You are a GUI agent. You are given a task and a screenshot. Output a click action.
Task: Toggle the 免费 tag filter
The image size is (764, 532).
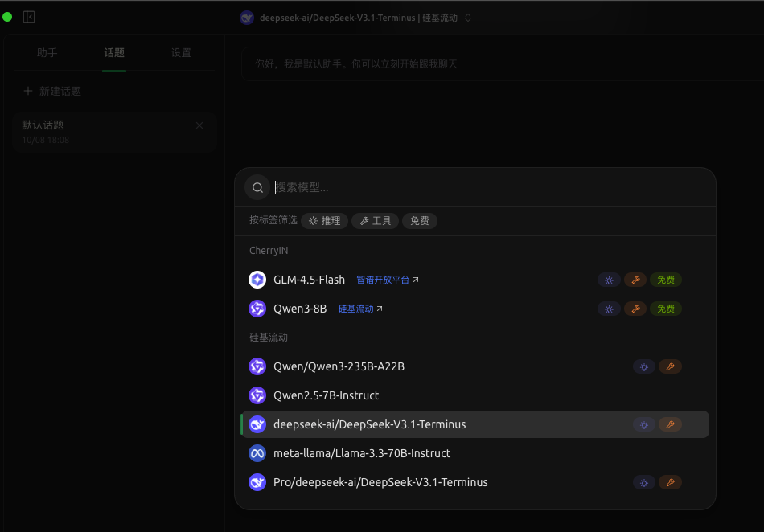click(420, 221)
